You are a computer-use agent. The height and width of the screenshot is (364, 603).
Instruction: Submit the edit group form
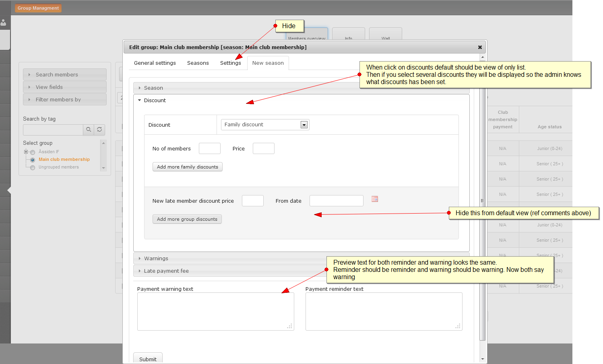click(148, 359)
